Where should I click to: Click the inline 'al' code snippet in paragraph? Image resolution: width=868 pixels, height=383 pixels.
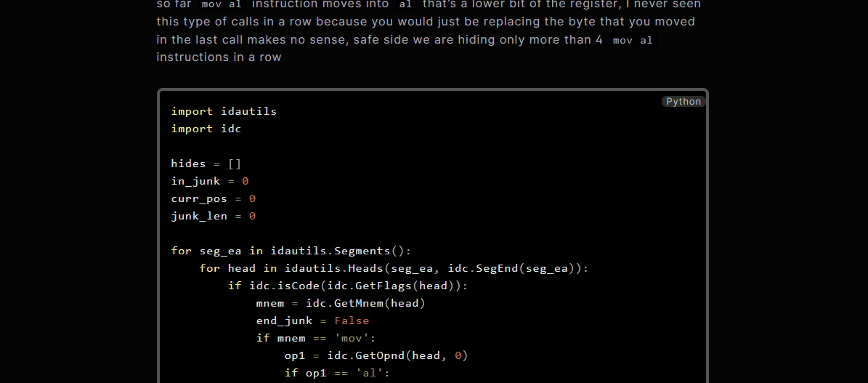click(406, 5)
